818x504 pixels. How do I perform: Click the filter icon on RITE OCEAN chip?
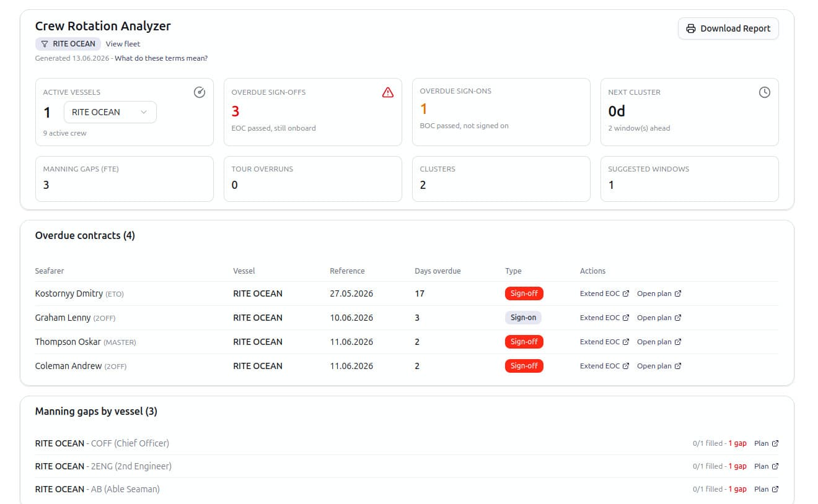pos(45,44)
